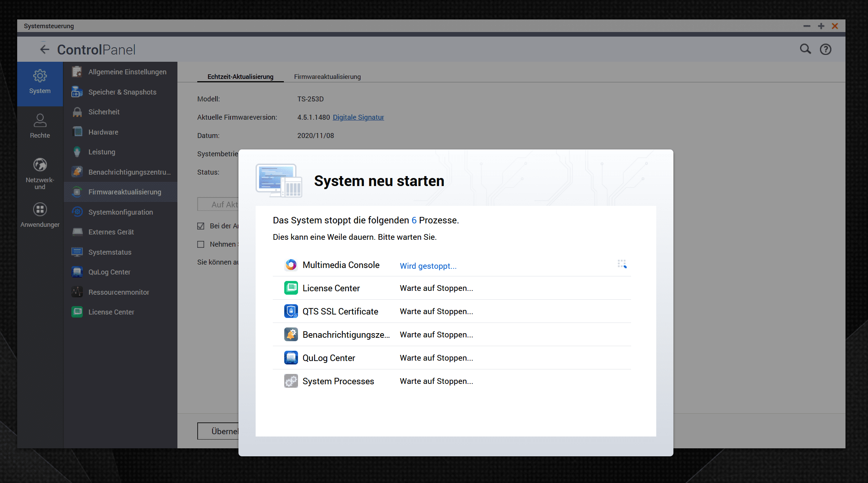Open Systemkonfiguration menu entry
The image size is (868, 483).
(120, 212)
